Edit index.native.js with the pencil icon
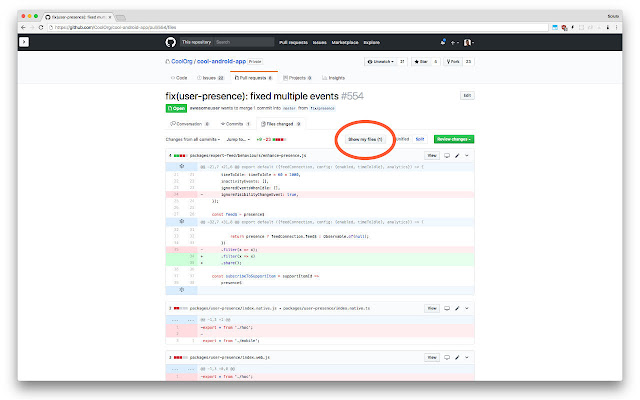Image resolution: width=640 pixels, height=400 pixels. point(457,308)
